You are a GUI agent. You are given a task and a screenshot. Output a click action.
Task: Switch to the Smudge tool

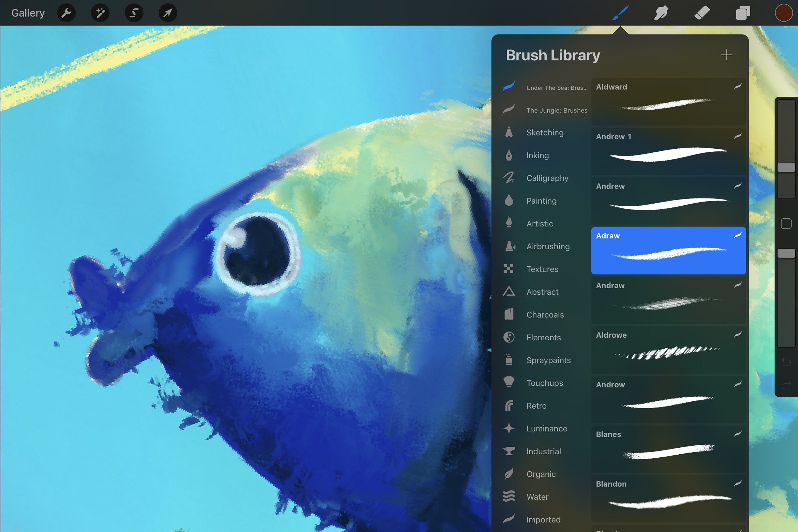pos(661,13)
